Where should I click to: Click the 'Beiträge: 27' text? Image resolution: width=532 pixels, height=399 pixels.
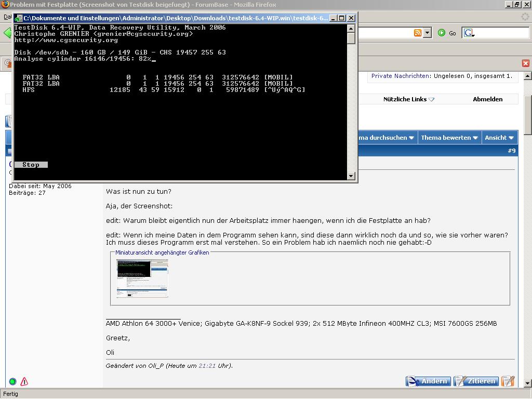click(x=27, y=193)
